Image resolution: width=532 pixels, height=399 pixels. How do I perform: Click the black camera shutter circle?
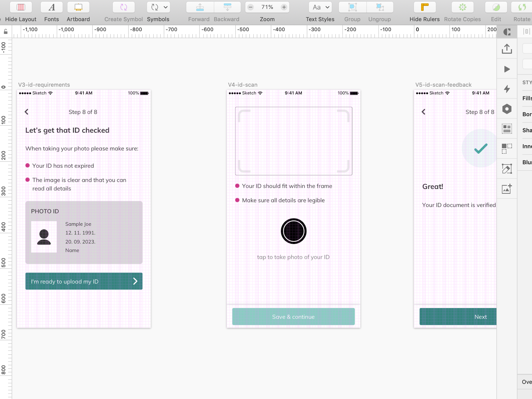[293, 231]
